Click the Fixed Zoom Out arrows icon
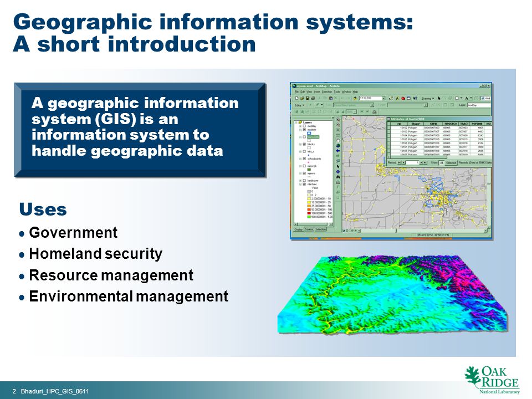Viewport: 532px width, 399px height. (x=338, y=135)
